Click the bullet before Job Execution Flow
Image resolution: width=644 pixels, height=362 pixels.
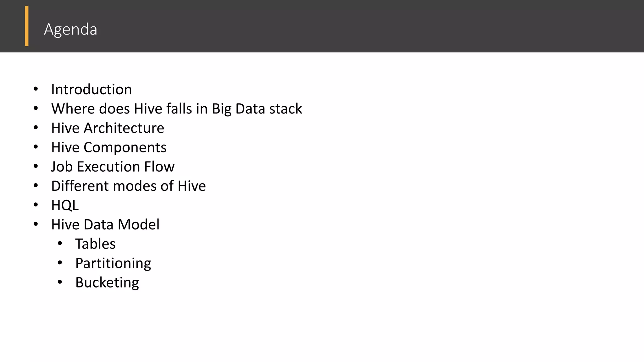pyautogui.click(x=36, y=166)
